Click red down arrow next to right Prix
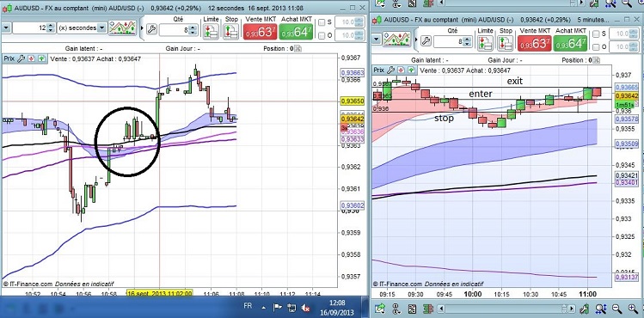The height and width of the screenshot is (318, 644). click(x=402, y=70)
